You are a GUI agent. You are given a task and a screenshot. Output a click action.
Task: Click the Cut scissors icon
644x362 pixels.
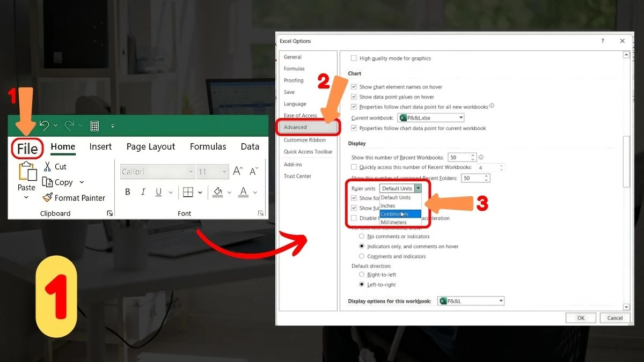(x=49, y=166)
